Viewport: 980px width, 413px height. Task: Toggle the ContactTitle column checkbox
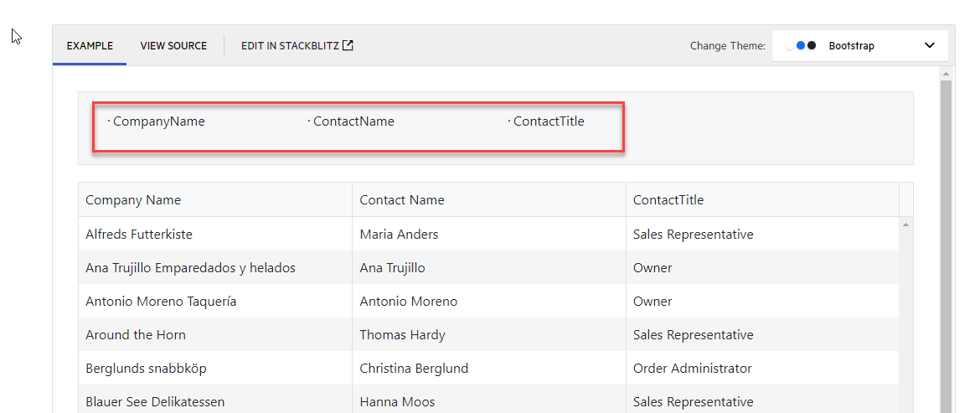pos(510,121)
